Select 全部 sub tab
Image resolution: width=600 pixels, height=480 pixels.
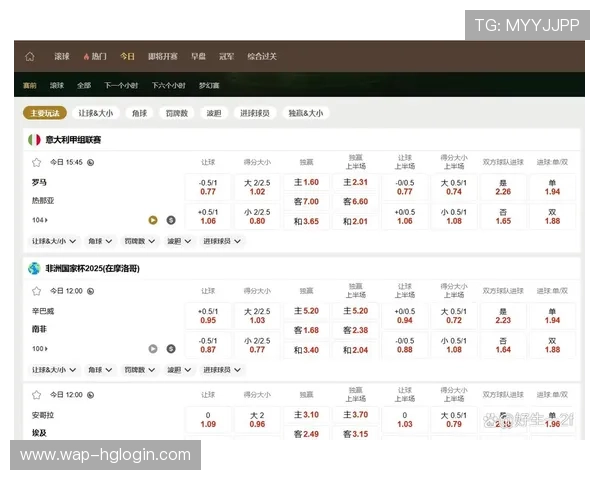pos(84,85)
